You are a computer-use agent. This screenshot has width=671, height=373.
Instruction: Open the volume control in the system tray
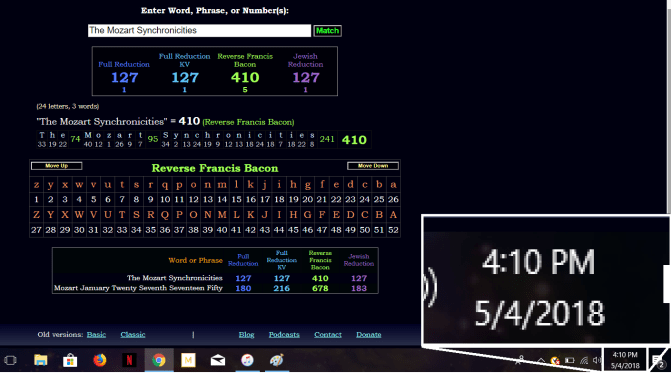(597, 360)
